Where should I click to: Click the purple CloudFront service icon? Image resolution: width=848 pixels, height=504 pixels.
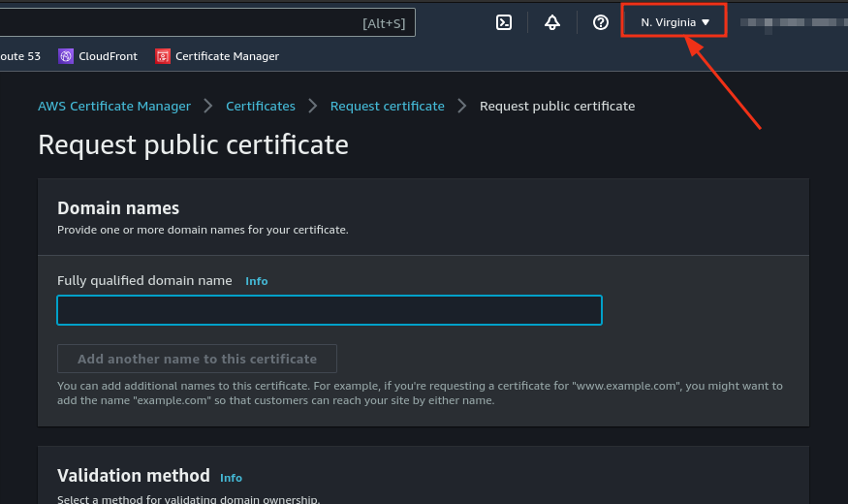[x=66, y=56]
